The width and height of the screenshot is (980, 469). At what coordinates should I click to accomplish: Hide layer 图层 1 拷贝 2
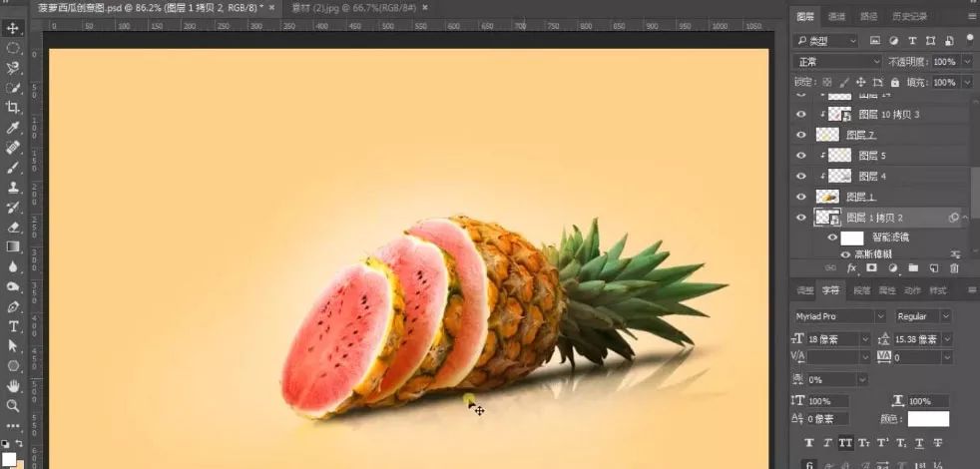click(x=801, y=218)
